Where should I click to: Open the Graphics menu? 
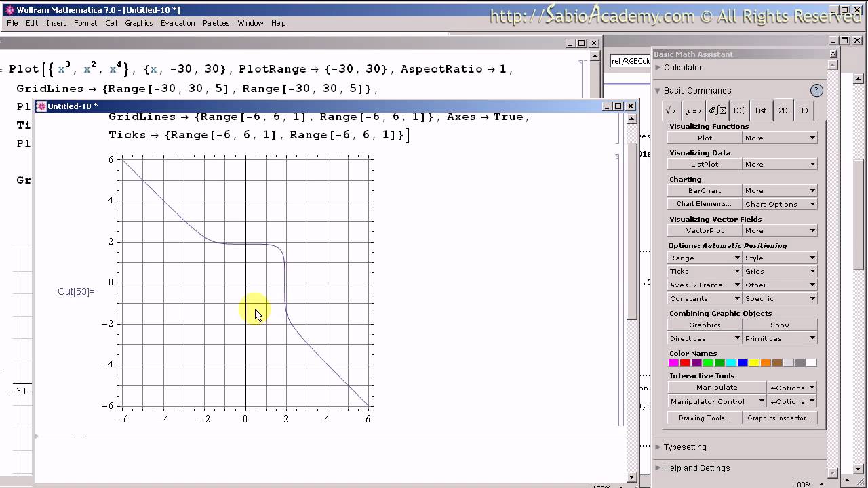point(139,23)
